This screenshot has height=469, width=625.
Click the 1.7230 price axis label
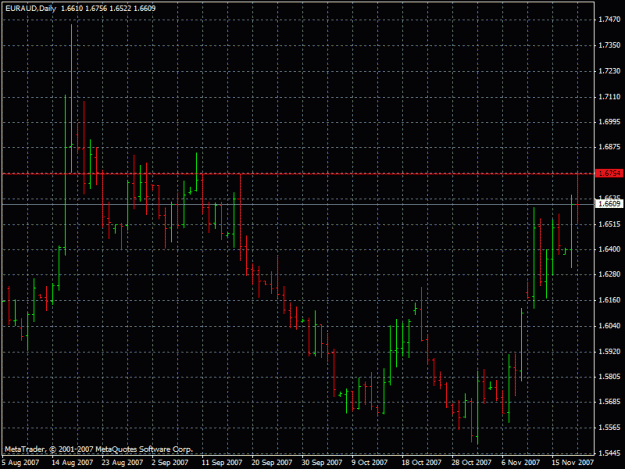click(x=609, y=71)
